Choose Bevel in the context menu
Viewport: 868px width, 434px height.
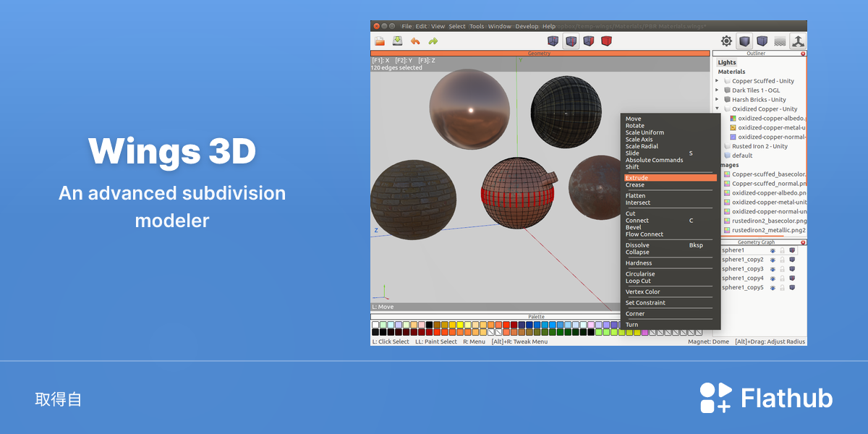click(x=633, y=227)
